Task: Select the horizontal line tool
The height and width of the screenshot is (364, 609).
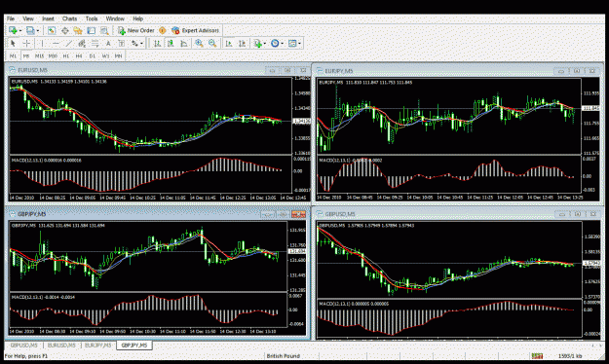Action: click(x=56, y=44)
